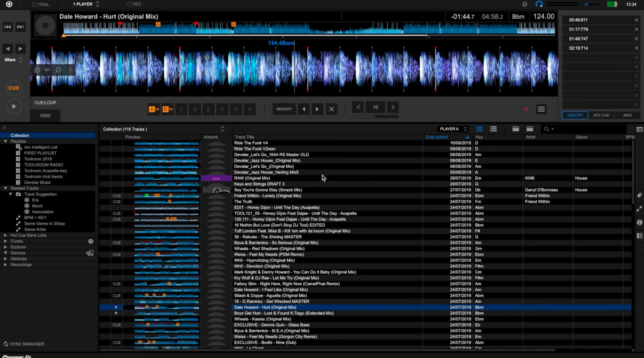This screenshot has height=358, width=644.
Task: Collapse the Track Suggestion folder
Action: [10, 194]
